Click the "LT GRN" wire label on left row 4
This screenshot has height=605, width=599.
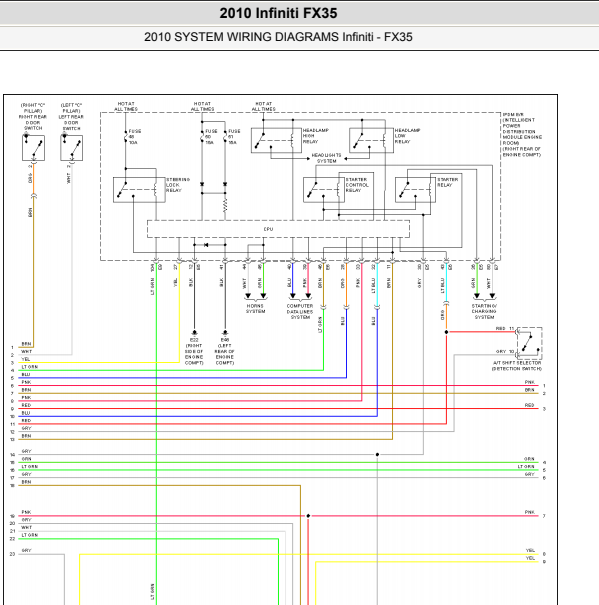tap(30, 367)
